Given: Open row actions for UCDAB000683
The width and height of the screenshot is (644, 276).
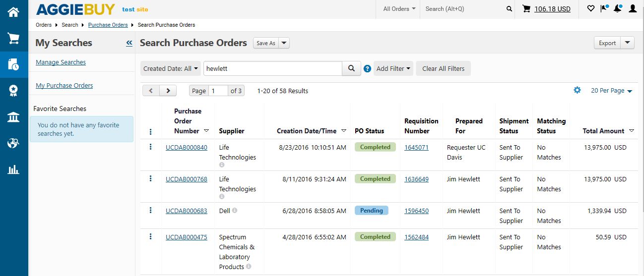Looking at the screenshot, I should (150, 210).
